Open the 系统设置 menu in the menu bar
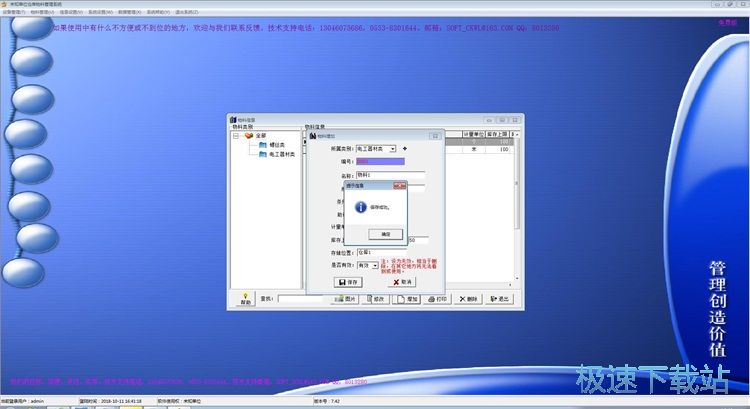The height and width of the screenshot is (409, 750). point(98,12)
